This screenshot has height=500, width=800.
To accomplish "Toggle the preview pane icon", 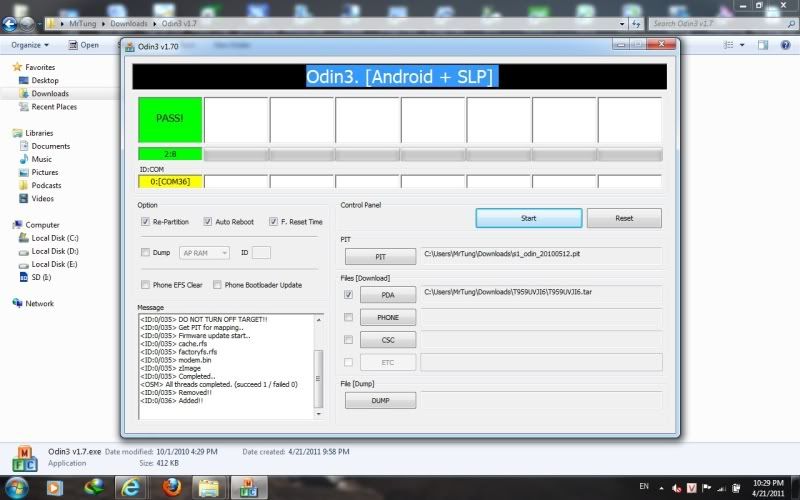I will coord(763,45).
